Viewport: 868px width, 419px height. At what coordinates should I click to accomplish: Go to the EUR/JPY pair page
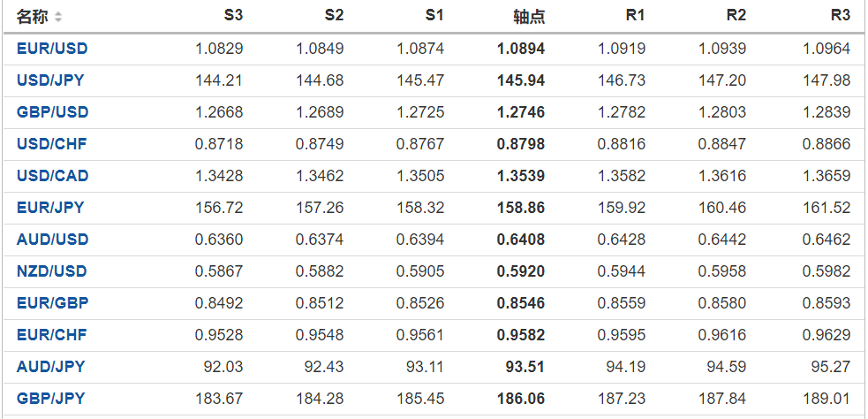50,208
